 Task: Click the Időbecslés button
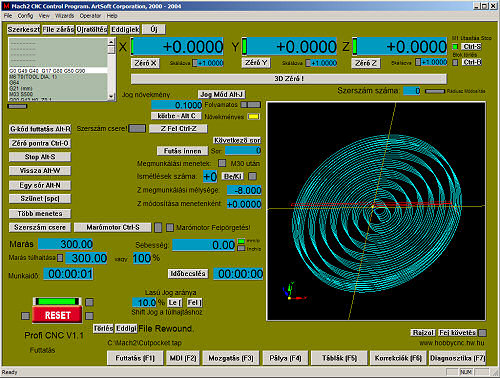point(188,274)
